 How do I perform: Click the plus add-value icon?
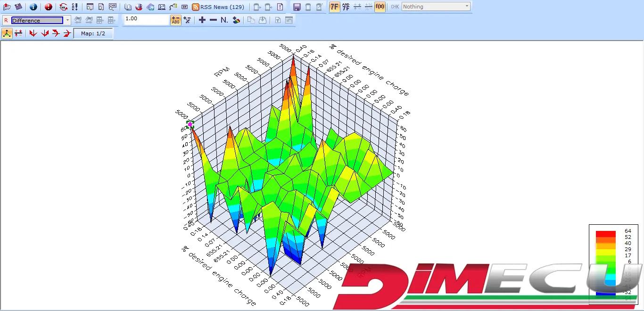[202, 20]
